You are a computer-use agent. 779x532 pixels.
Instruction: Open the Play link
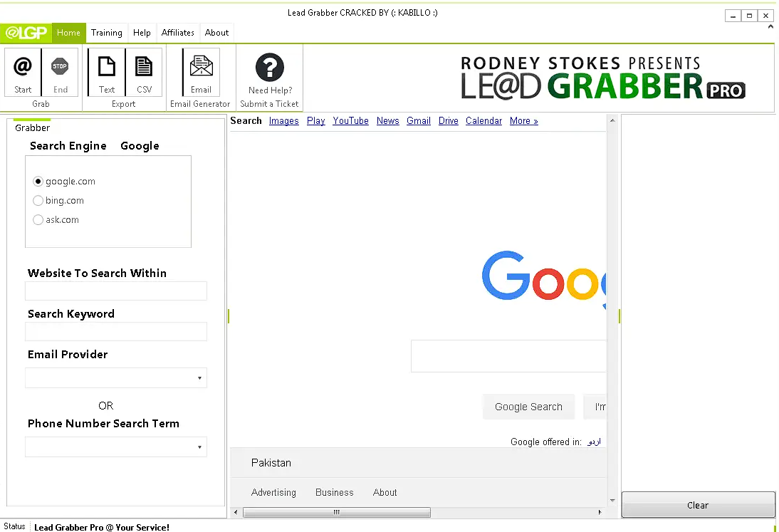point(316,120)
